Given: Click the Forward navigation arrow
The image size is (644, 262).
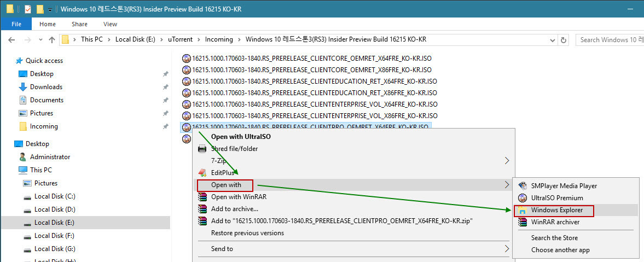Looking at the screenshot, I should [x=27, y=40].
